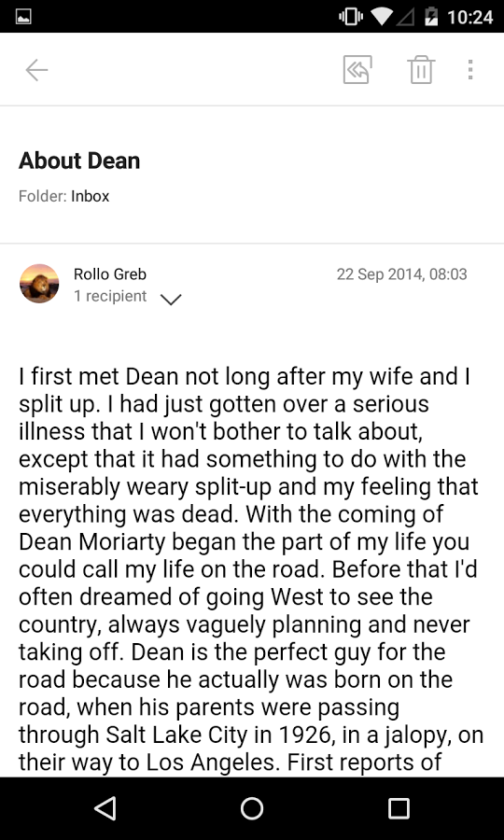Tap the '1 recipient' label
Screen dimensions: 504x840
tap(110, 296)
